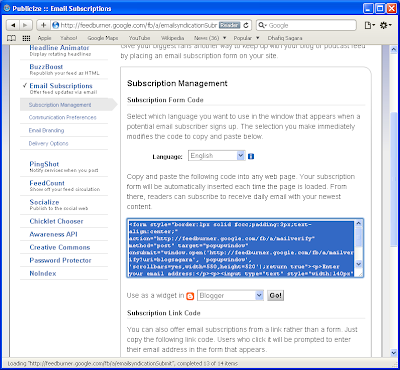Open the Google Maps bookmark
Viewport: 400px width, 370px height.
click(x=103, y=38)
